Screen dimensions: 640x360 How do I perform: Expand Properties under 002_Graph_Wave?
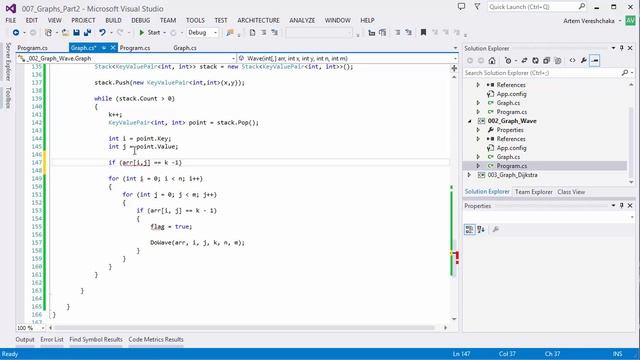(478, 130)
